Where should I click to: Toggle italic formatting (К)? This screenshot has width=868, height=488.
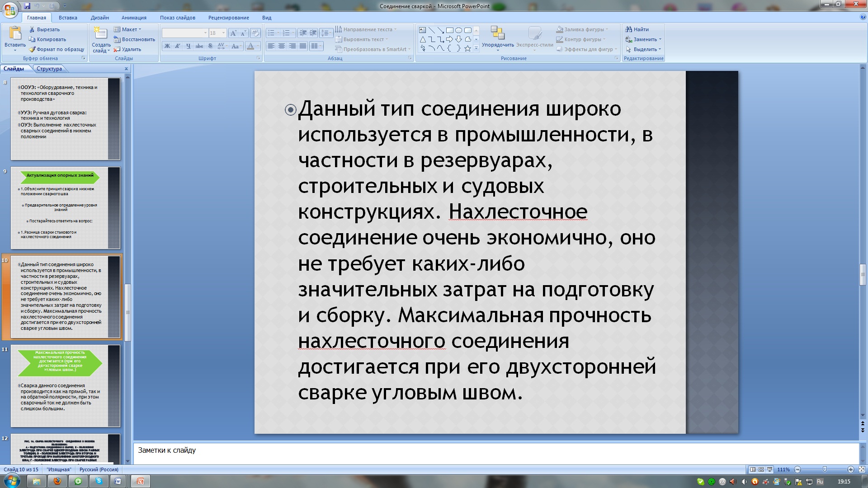[178, 46]
